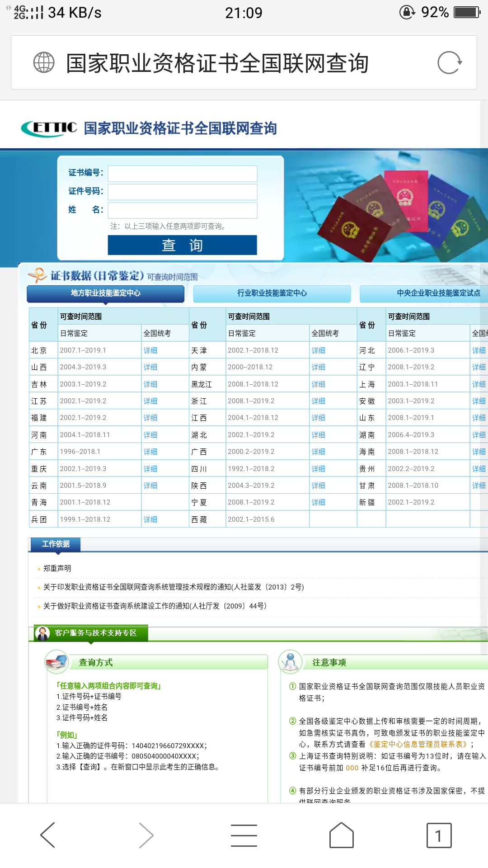Viewport: 488px width, 868px height.
Task: Open 详细 link for 重庆
Action: [150, 469]
